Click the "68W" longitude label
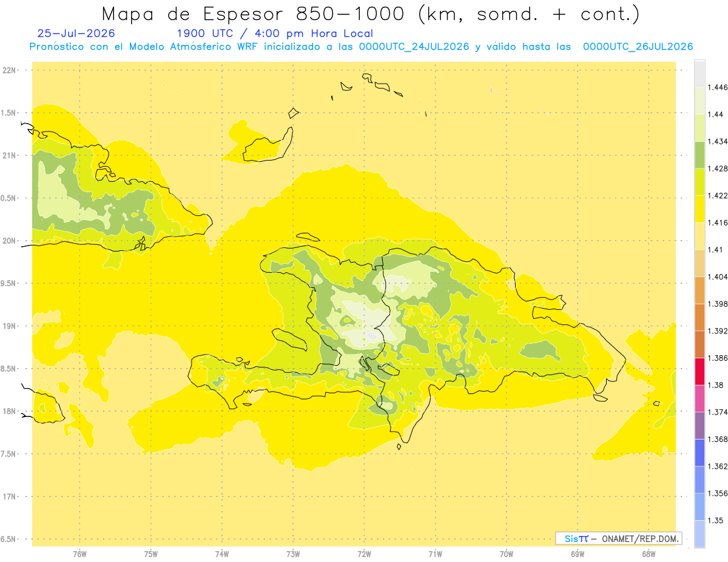The width and height of the screenshot is (728, 562). (x=649, y=554)
